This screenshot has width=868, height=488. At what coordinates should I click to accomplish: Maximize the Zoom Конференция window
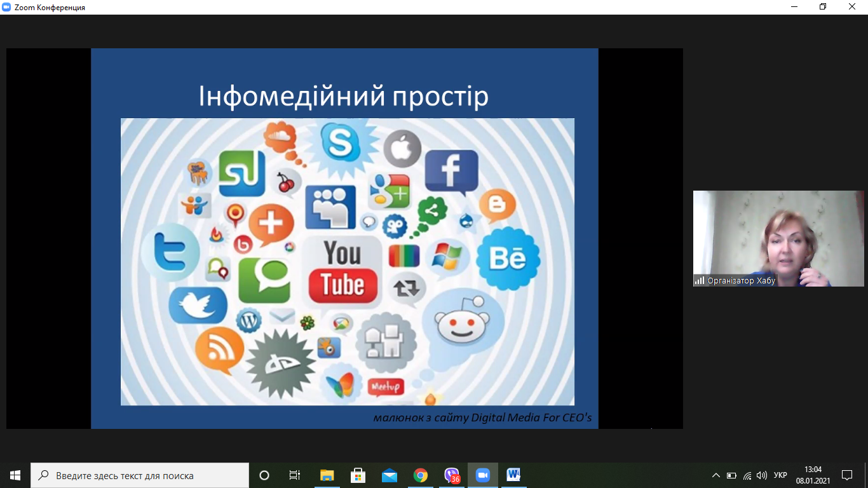[x=823, y=7]
